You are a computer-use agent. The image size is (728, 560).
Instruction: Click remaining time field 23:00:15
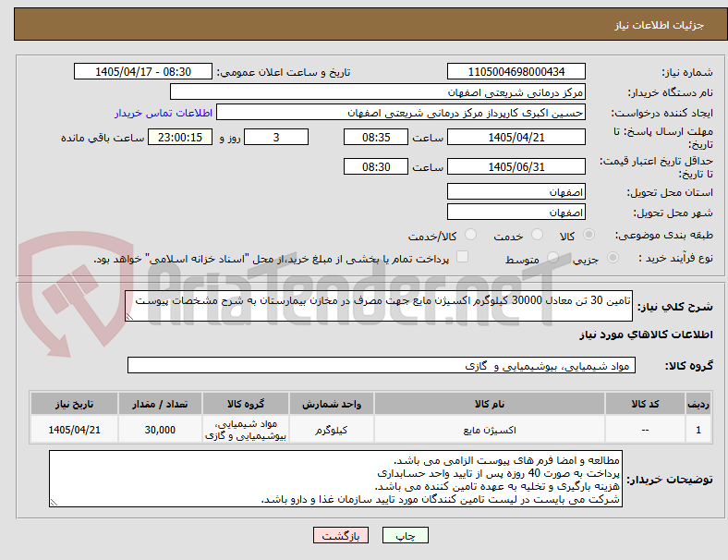click(x=180, y=137)
